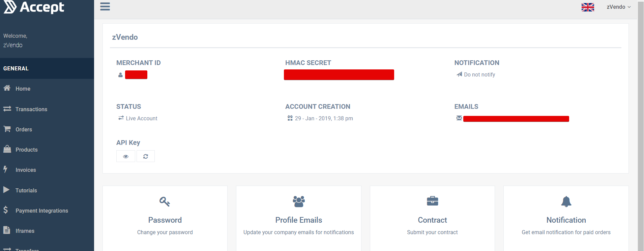This screenshot has width=644, height=251.
Task: Open the Profile Emails card title
Action: 299,220
